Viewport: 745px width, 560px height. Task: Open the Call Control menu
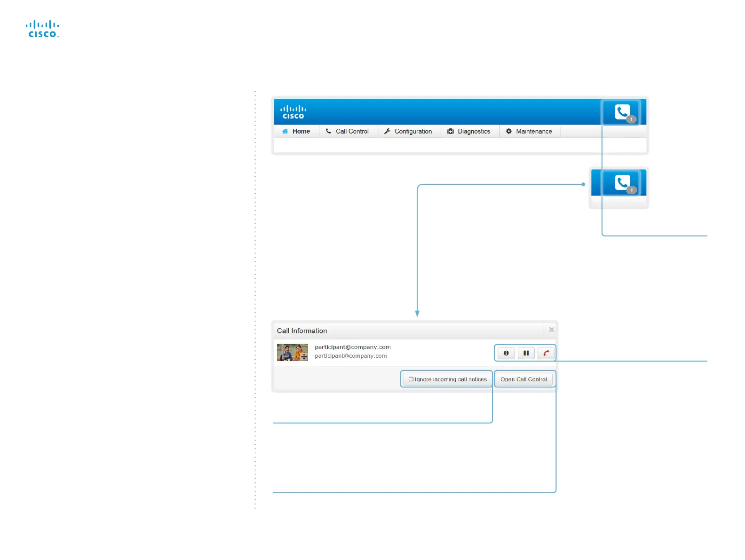coord(348,131)
